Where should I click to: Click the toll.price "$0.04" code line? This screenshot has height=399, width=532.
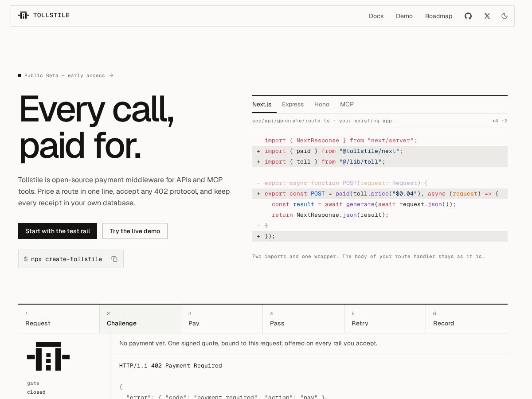(380, 194)
